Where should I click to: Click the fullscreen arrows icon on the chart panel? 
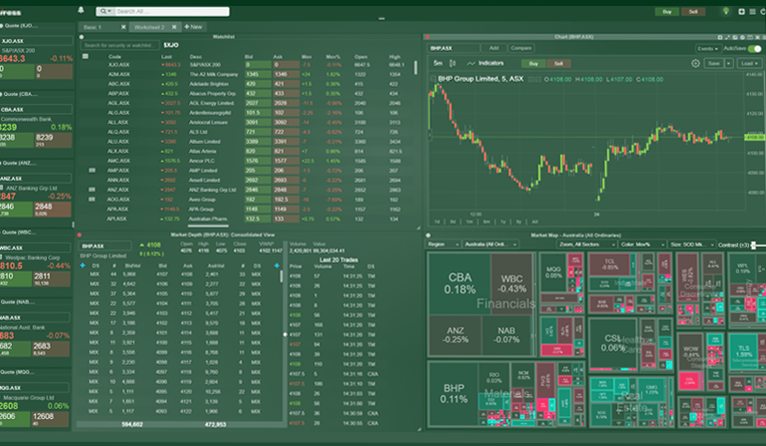[x=727, y=37]
